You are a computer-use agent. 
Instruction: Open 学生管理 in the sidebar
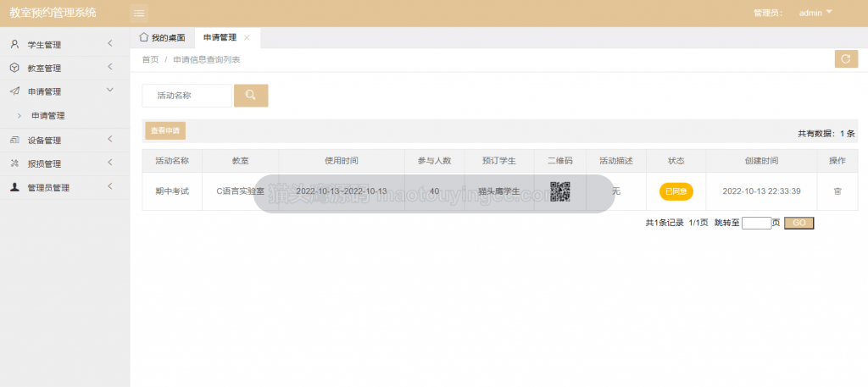64,45
